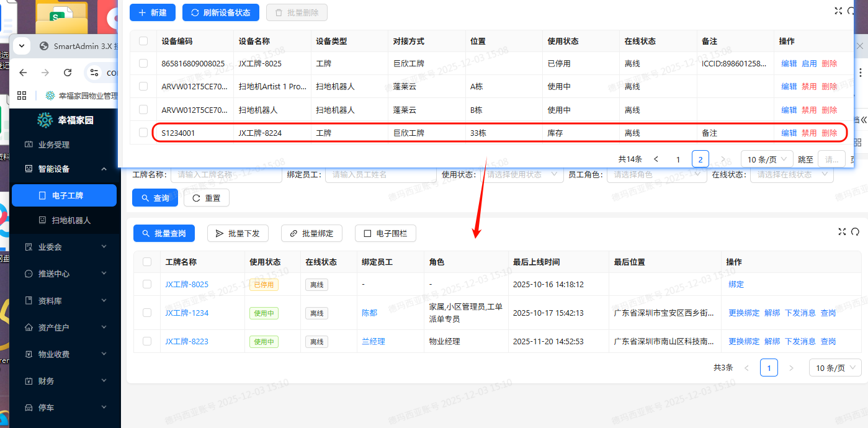Check the select-all checkbox in the device table header

coord(143,41)
